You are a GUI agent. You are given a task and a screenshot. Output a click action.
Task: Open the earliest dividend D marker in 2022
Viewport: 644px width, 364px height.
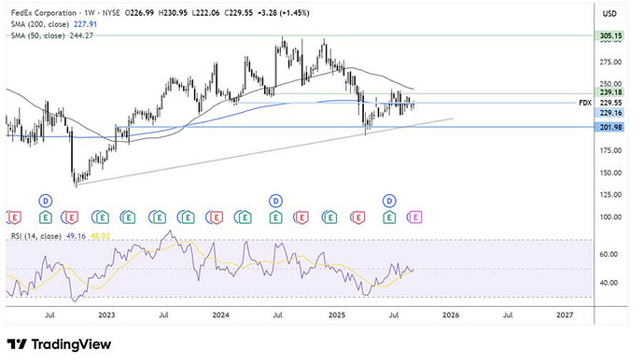pos(46,201)
